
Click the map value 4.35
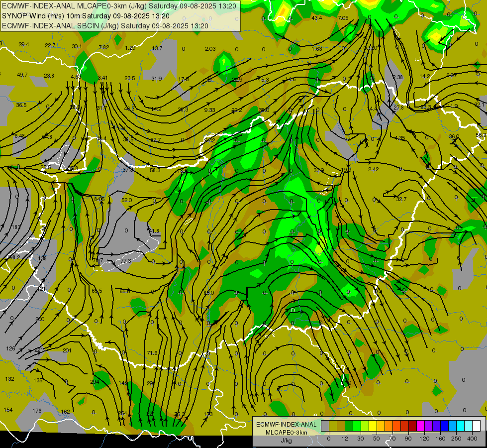tap(400, 138)
